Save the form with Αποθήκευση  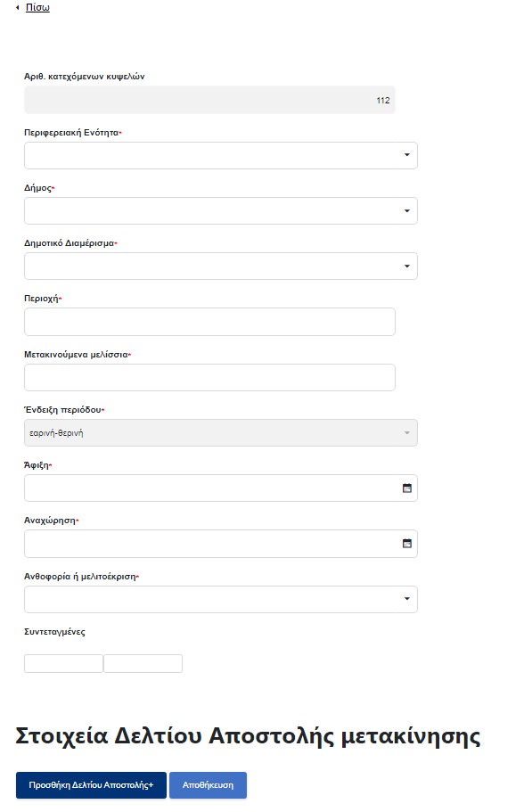[x=208, y=785]
